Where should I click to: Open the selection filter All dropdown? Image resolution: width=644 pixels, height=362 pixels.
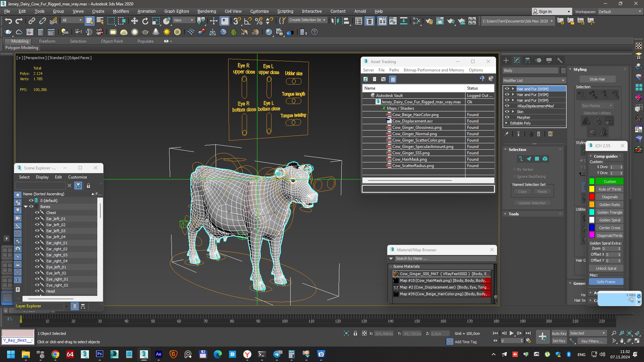point(72,20)
